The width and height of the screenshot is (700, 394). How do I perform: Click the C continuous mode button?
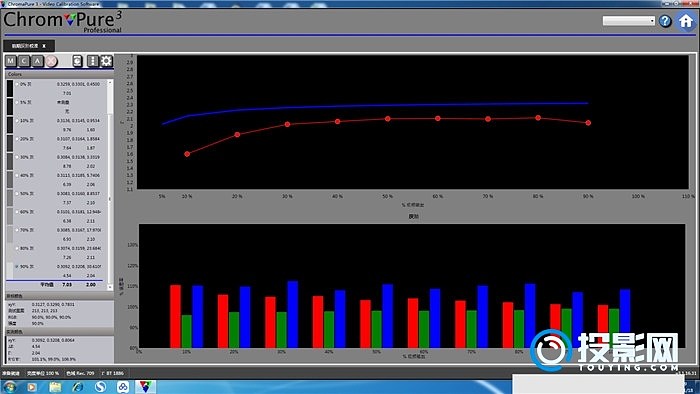click(24, 61)
